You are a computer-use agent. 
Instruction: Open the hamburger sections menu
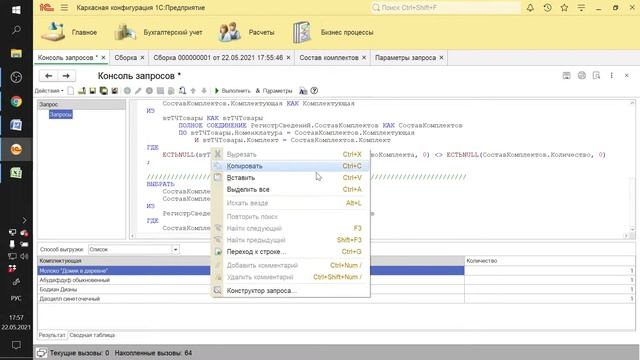(64, 8)
